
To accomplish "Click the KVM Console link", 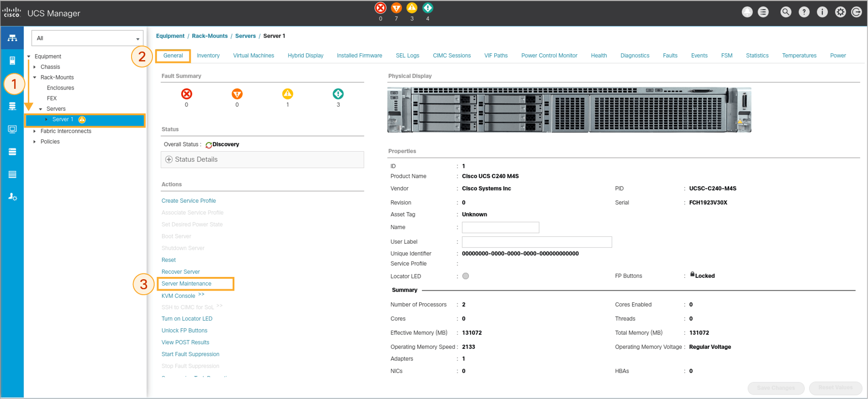I will (178, 296).
